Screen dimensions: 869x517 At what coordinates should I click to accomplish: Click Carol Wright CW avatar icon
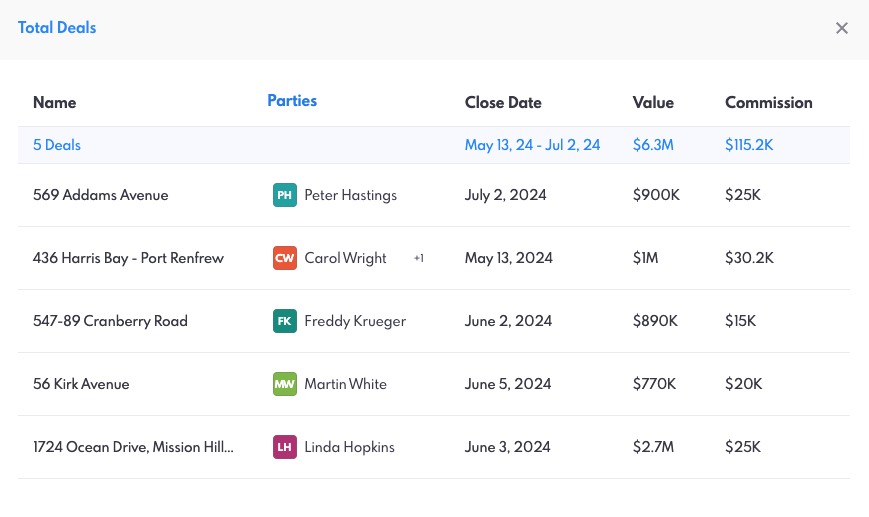tap(285, 258)
